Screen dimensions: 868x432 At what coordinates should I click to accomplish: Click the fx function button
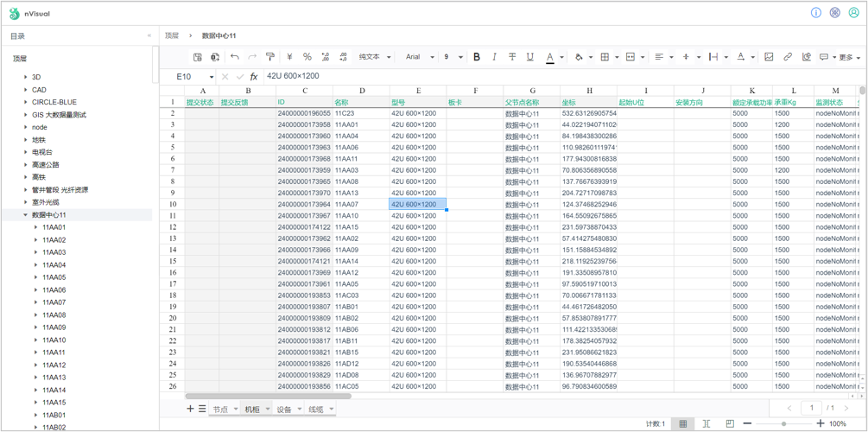254,76
